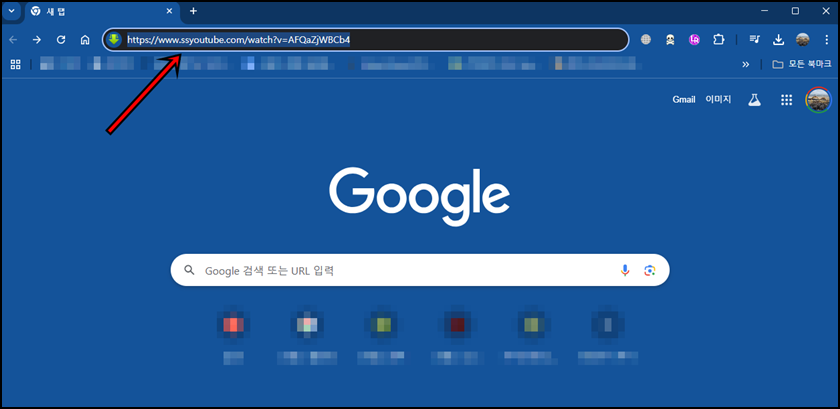Image resolution: width=840 pixels, height=409 pixels.
Task: Open the home page button
Action: tap(85, 40)
